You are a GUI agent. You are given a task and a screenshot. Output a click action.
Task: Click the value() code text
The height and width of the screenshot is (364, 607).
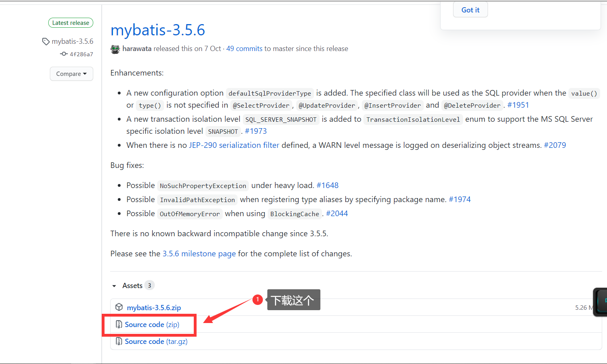(x=584, y=93)
